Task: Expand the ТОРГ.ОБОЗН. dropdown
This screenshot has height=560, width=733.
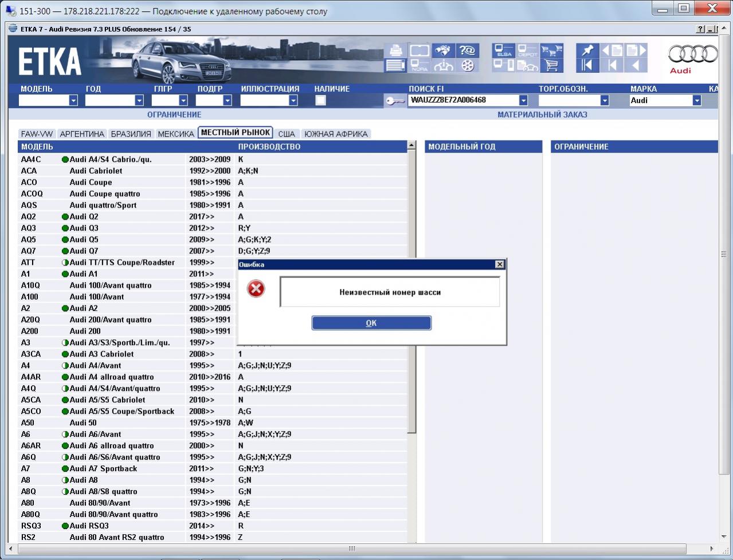Action: (x=604, y=100)
